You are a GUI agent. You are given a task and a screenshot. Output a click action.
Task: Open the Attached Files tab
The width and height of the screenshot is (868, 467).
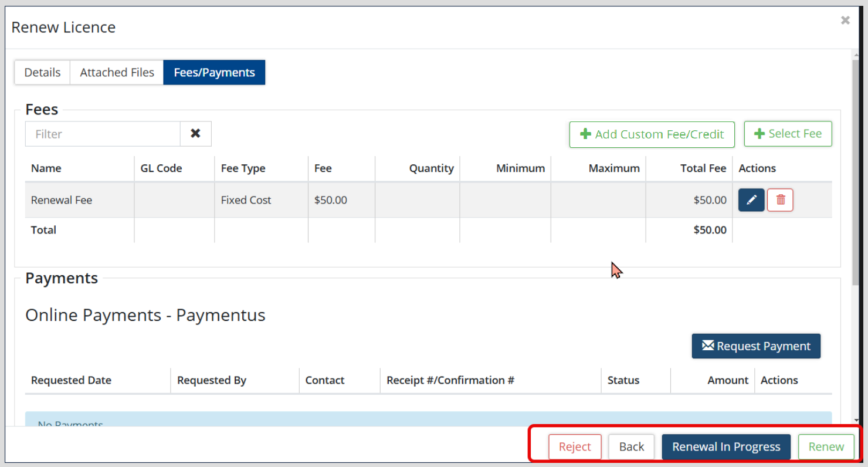(117, 72)
